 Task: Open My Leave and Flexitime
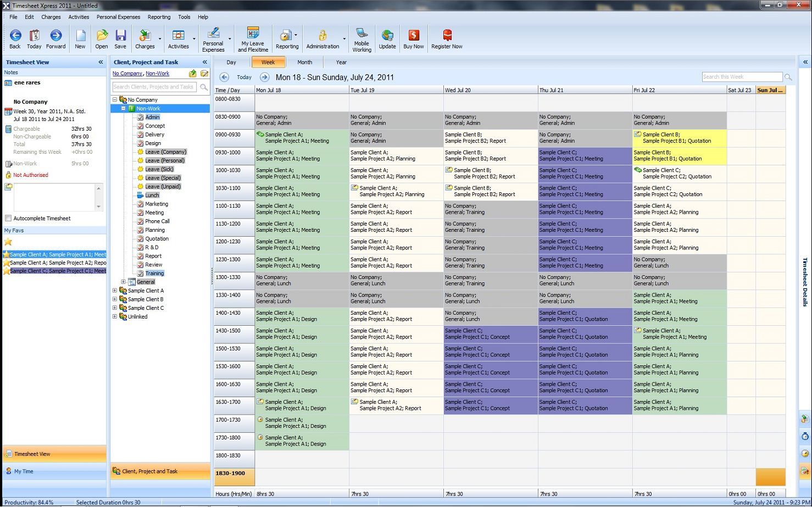253,40
